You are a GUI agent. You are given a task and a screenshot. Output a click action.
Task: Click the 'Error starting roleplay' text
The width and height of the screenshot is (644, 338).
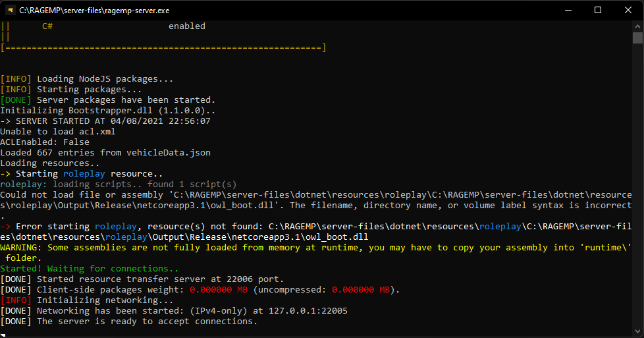pyautogui.click(x=76, y=227)
